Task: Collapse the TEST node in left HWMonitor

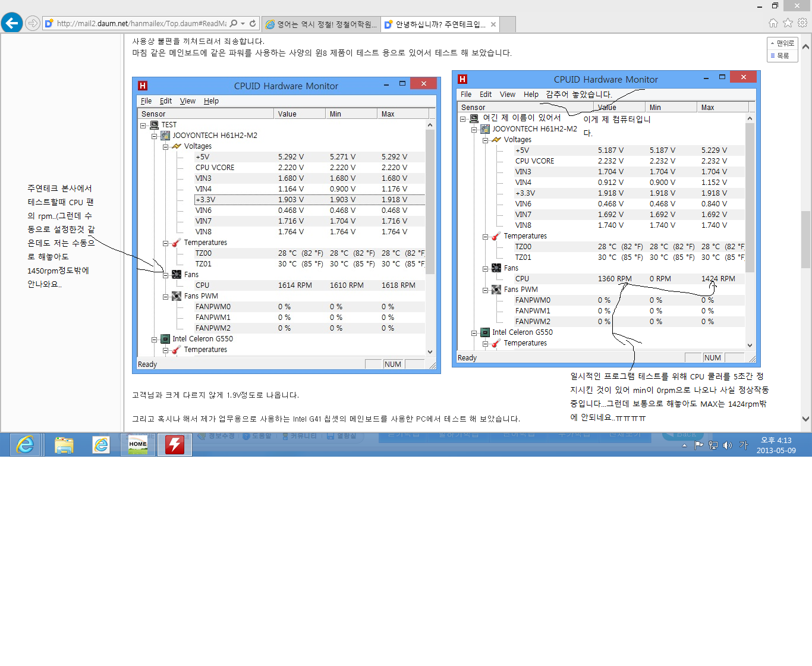Action: click(143, 125)
